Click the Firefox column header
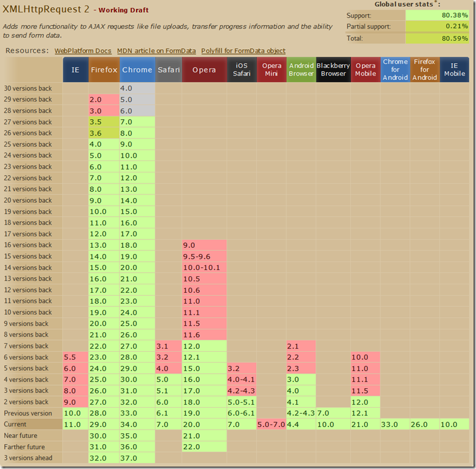The height and width of the screenshot is (469, 476). [x=104, y=69]
